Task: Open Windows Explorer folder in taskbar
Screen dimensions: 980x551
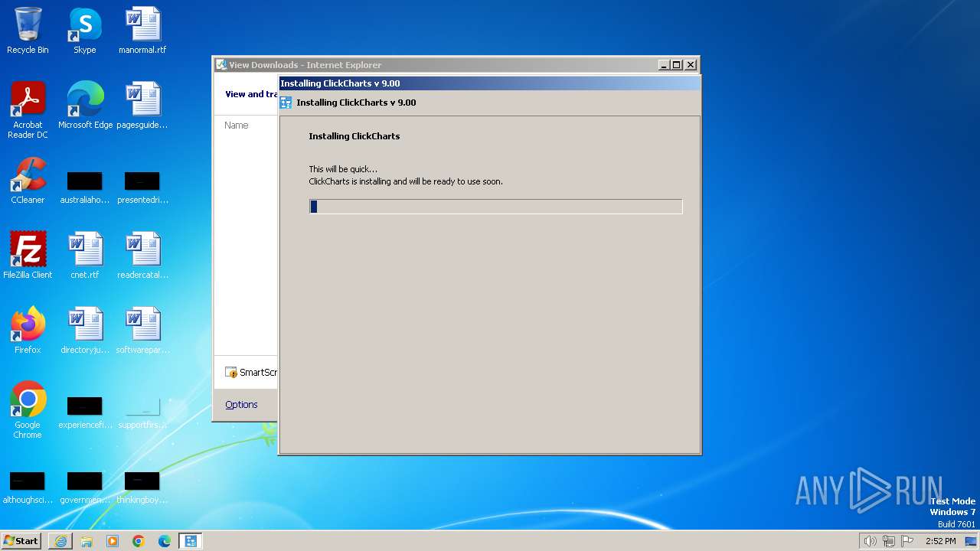Action: [87, 541]
